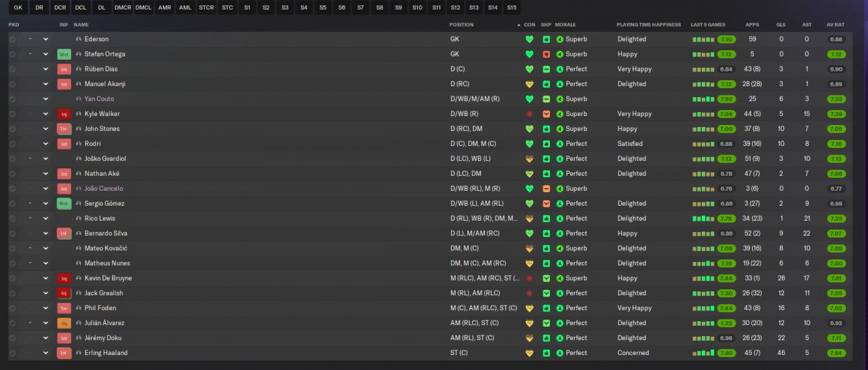Screen dimensions: 868x370
Task: Toggle picked checkmark for Erling Haaland
Action: 12,353
